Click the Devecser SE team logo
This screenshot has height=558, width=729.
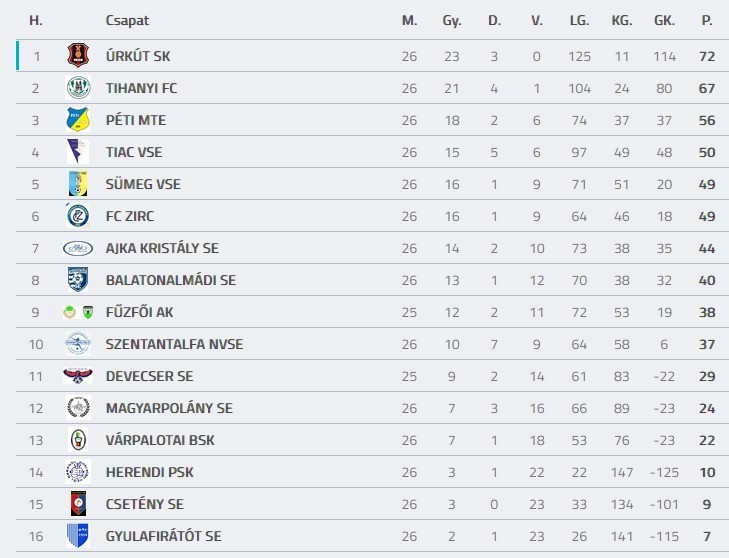click(x=78, y=376)
